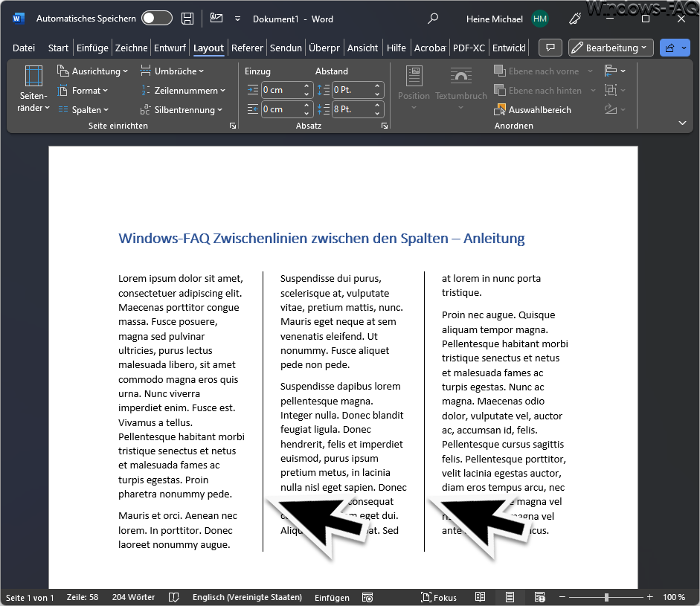Open the Seitenränder menu
The height and width of the screenshot is (606, 700).
click(x=33, y=88)
